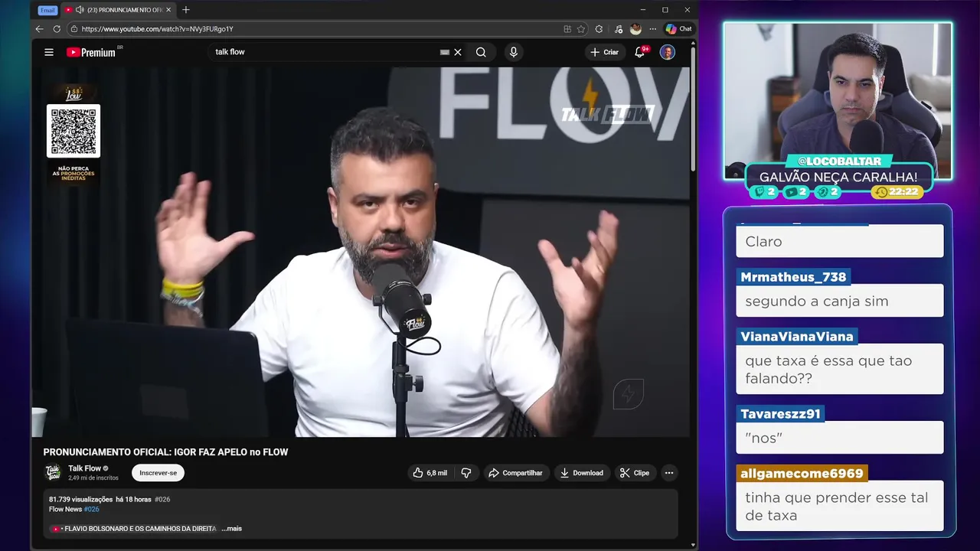Screen dimensions: 980x551
Task: Click chat username Tavareszz91
Action: click(780, 414)
